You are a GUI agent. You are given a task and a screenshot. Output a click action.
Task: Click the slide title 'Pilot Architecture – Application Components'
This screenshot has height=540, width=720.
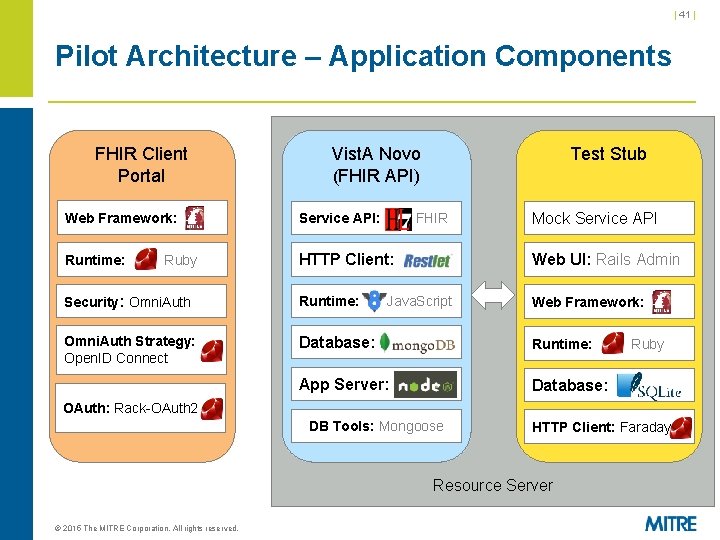click(363, 56)
